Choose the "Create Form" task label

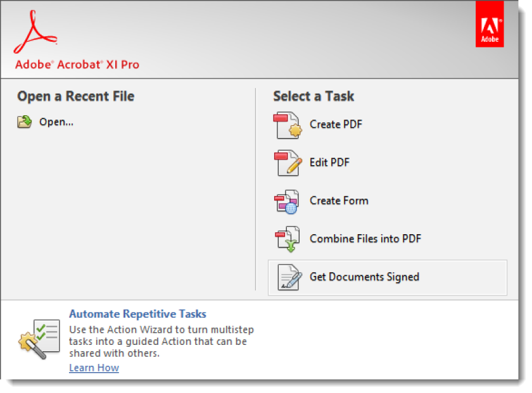tap(339, 201)
